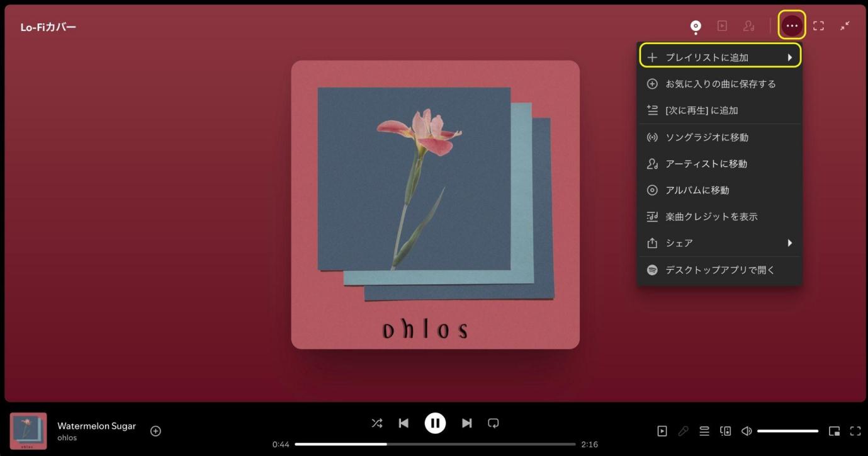Open the Watermelon Sugar song title link
868x456 pixels.
[96, 426]
